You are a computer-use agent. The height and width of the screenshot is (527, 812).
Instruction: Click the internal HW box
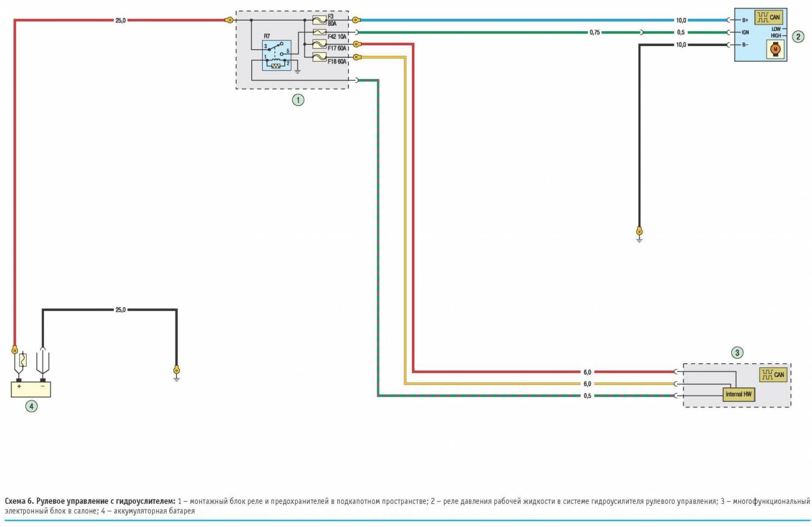(x=738, y=394)
